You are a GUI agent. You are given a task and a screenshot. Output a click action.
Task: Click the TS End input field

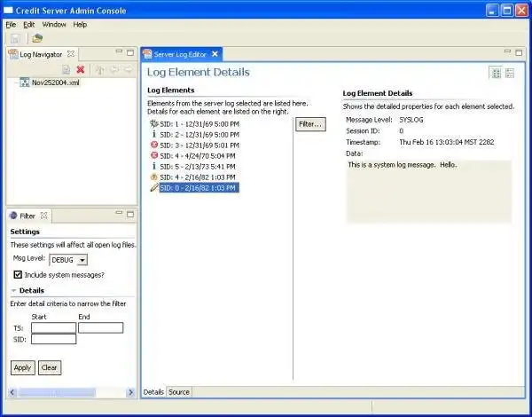tap(101, 327)
